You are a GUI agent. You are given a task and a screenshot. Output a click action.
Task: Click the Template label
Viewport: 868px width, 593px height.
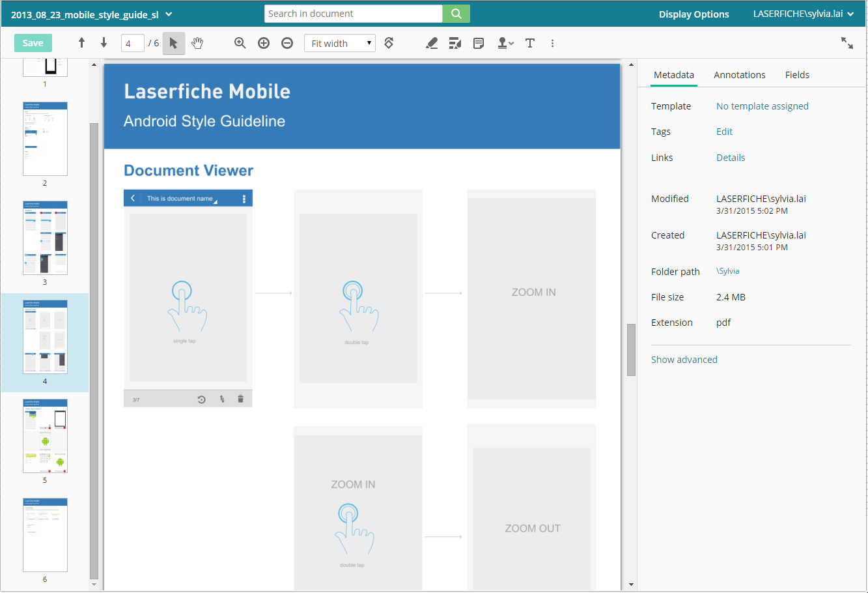671,106
